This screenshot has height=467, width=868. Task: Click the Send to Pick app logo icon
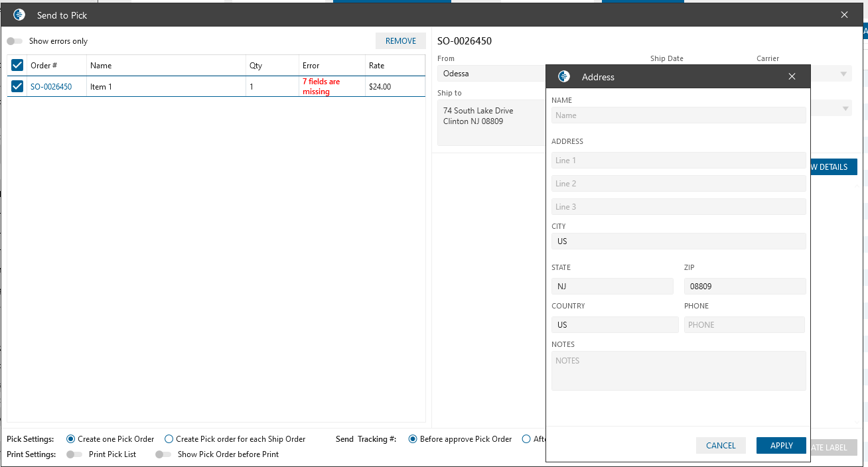(19, 15)
